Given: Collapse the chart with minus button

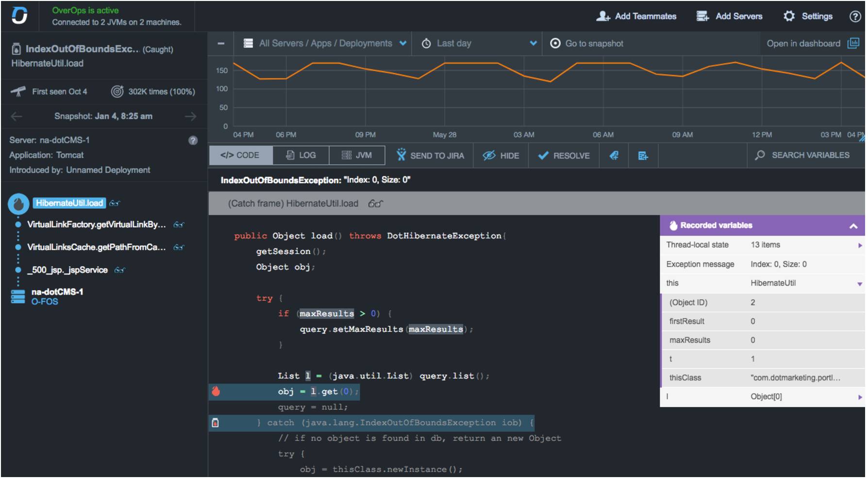Looking at the screenshot, I should [x=221, y=43].
